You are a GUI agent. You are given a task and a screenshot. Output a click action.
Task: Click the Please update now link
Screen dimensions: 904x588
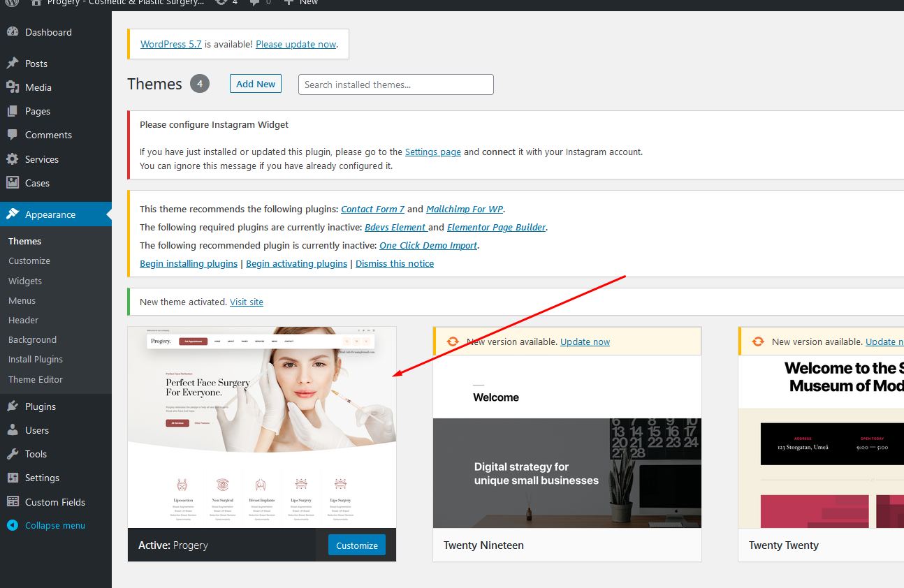tap(296, 44)
